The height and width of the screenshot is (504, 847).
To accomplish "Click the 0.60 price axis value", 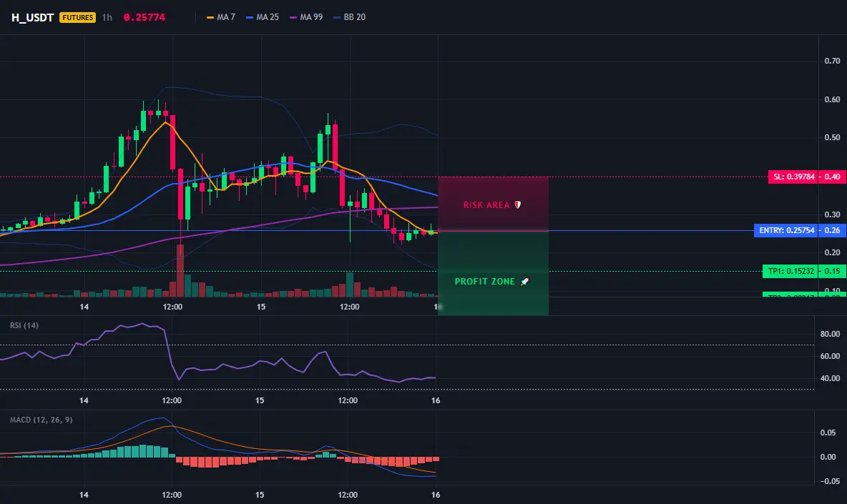I will (832, 99).
